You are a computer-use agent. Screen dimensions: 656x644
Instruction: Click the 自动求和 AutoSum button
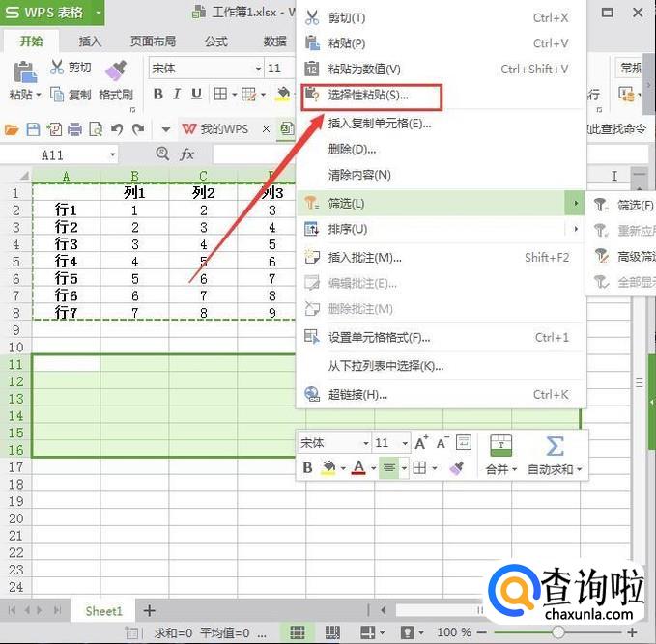[x=555, y=455]
